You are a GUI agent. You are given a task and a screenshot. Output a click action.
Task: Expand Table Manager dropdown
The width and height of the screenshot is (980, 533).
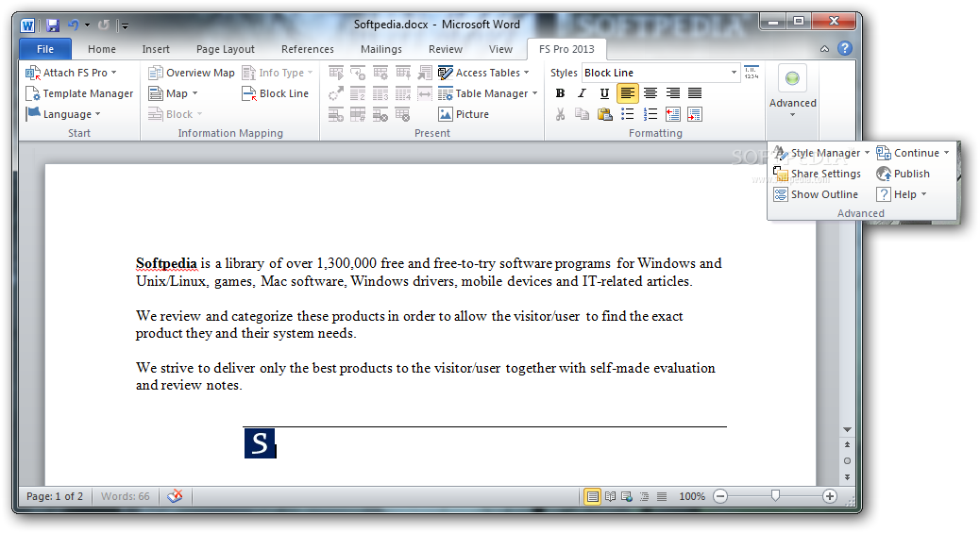point(535,93)
